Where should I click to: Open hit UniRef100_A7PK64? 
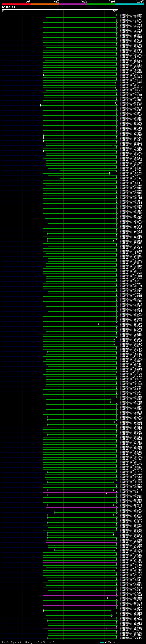(131, 25)
